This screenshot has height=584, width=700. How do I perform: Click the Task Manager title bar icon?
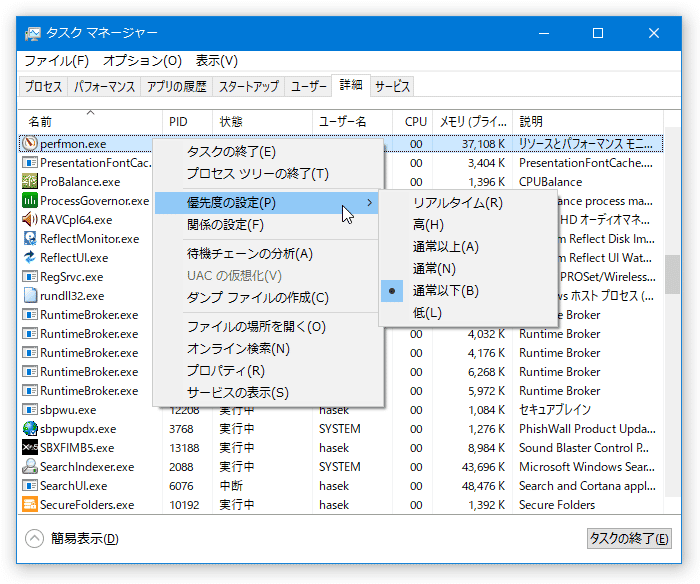33,33
